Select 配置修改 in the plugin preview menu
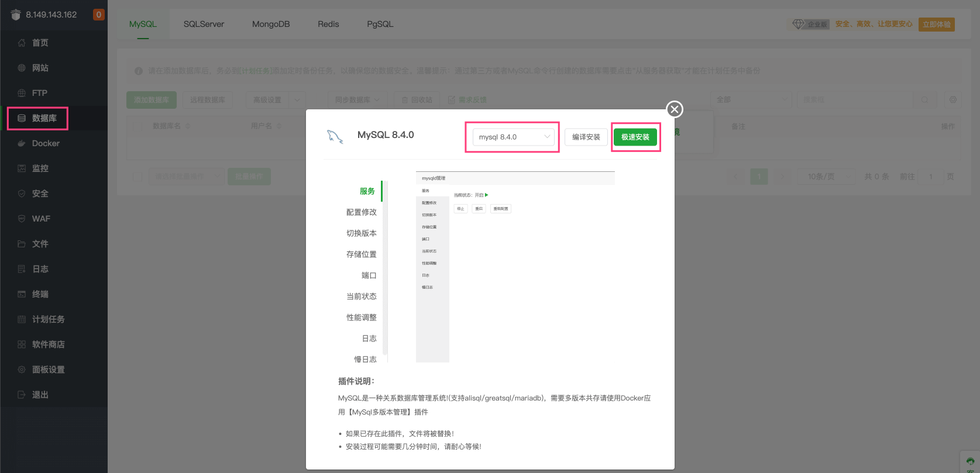 361,212
